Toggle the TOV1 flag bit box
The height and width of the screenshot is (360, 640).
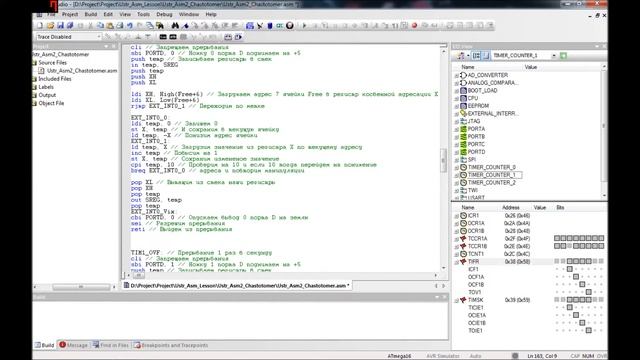pos(589,292)
